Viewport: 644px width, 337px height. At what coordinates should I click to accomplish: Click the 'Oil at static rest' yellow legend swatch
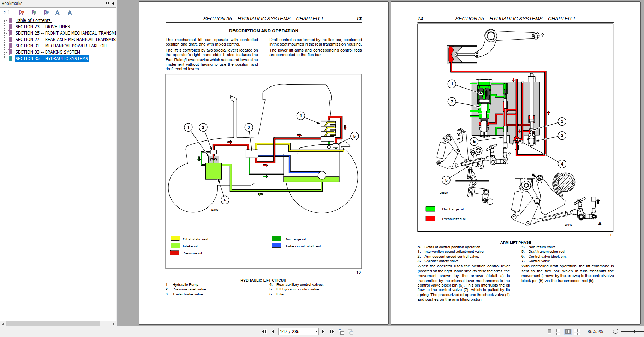[175, 239]
